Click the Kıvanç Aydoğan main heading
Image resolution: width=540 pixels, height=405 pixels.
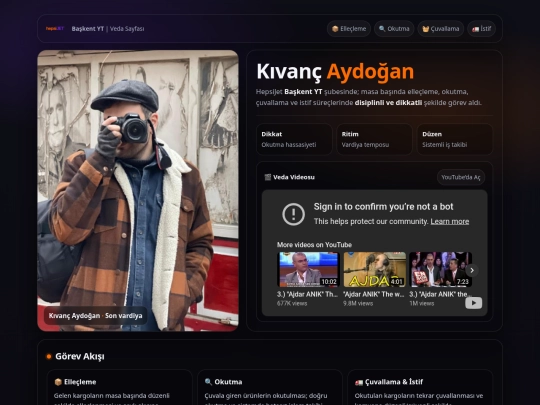(335, 72)
